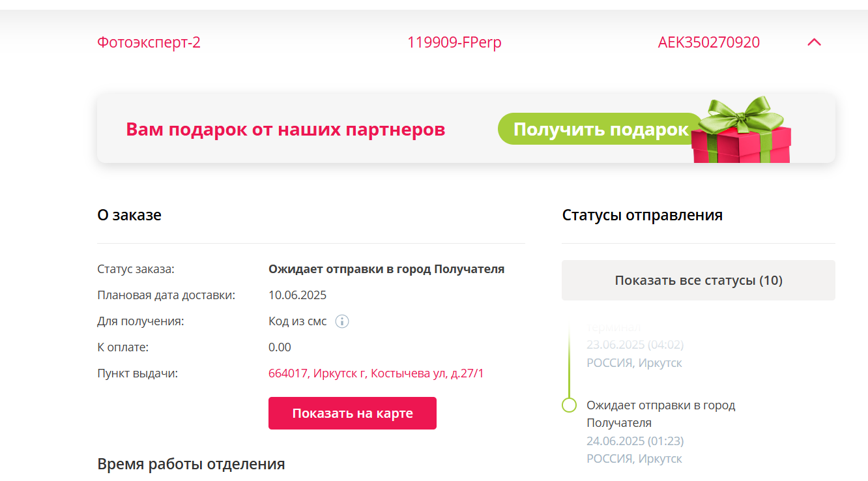Click the current status circle on timeline
This screenshot has width=868, height=481.
coord(569,405)
